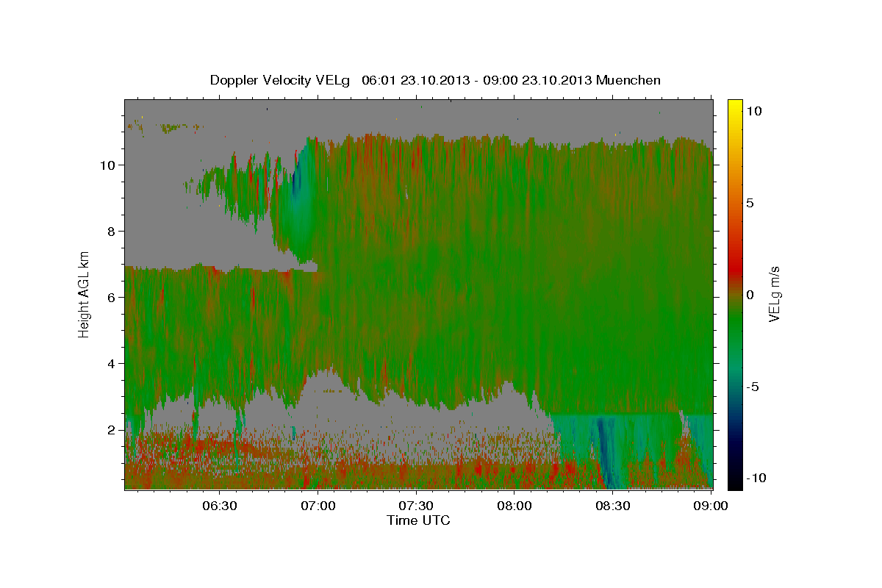Click the dark blue downdraft streak near 08:30
The height and width of the screenshot is (588, 882).
click(606, 452)
